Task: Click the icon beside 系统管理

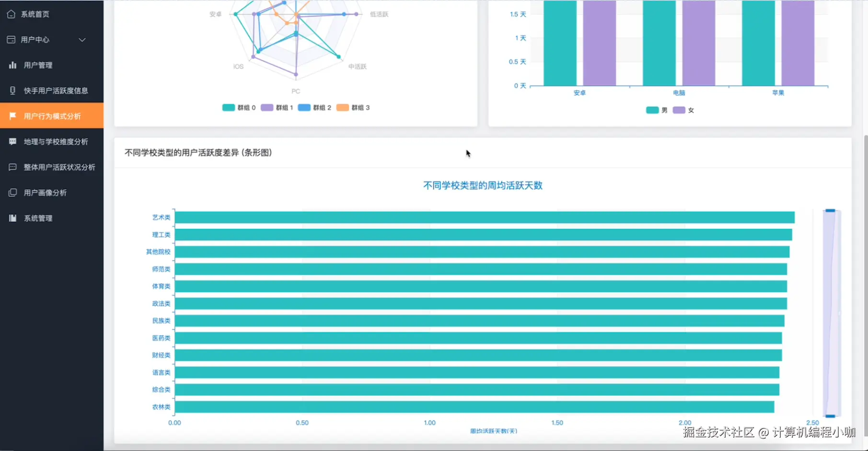Action: tap(13, 218)
